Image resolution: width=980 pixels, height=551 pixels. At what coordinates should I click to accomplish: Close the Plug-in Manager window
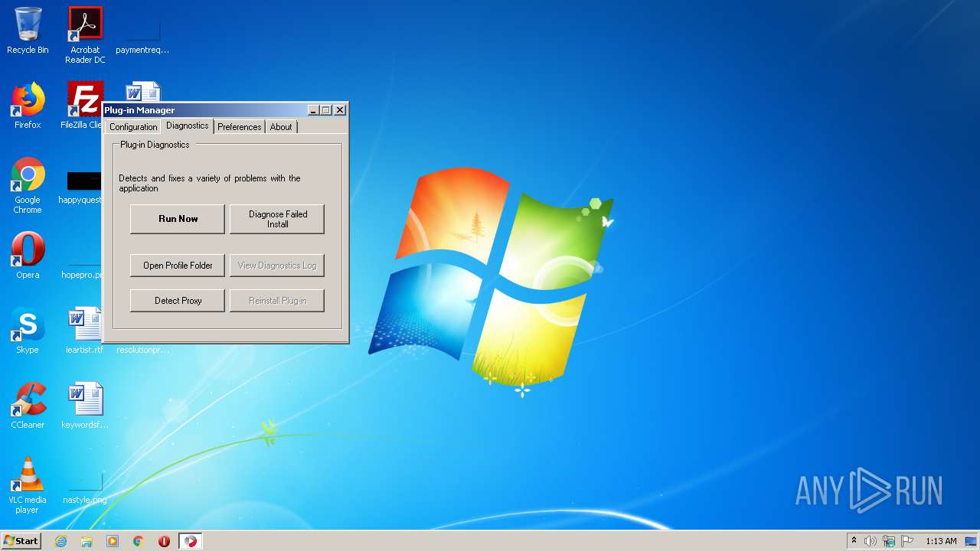(x=340, y=110)
